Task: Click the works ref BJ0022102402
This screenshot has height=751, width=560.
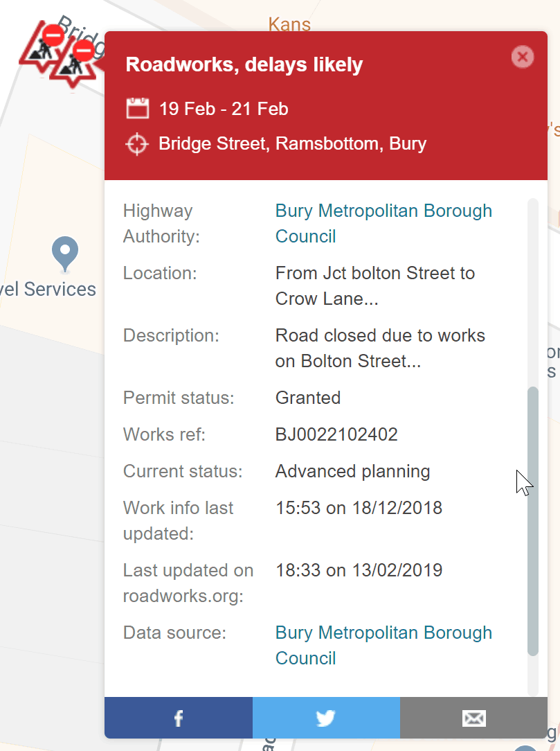Action: click(x=336, y=434)
